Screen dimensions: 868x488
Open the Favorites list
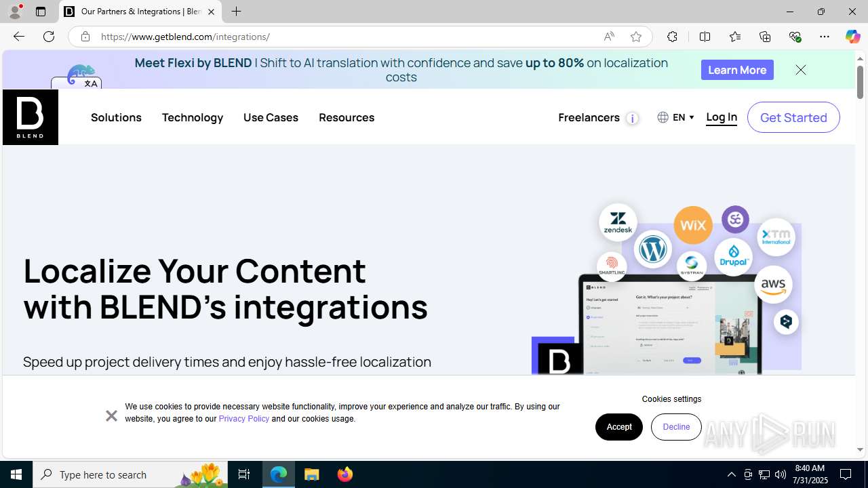click(735, 37)
